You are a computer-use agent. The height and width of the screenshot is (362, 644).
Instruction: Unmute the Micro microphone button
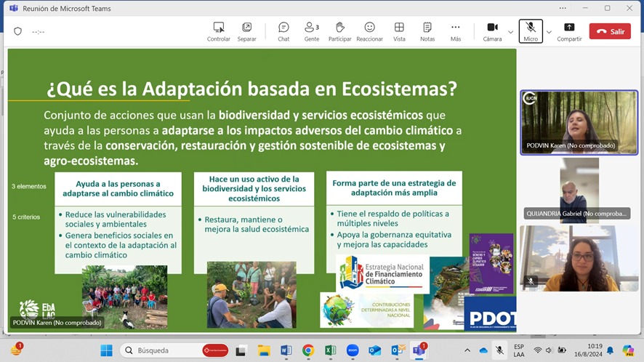coord(531,31)
